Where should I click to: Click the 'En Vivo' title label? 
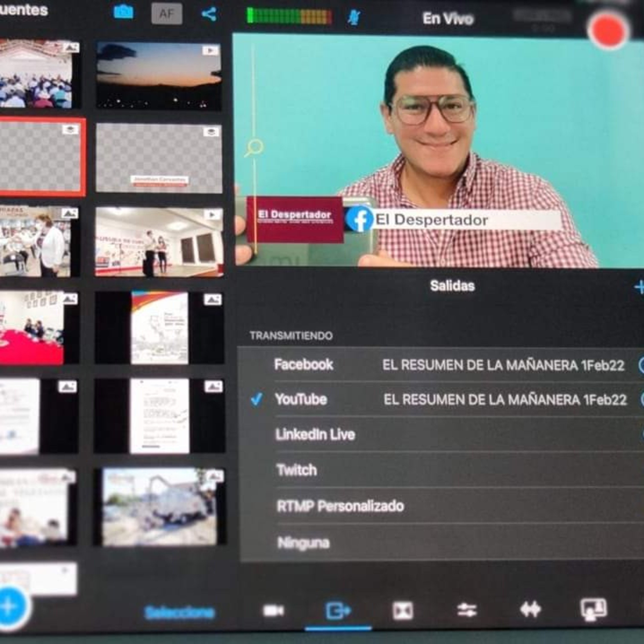[x=448, y=19]
